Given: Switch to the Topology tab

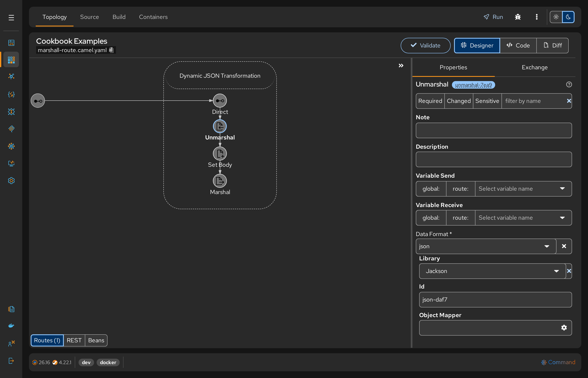Looking at the screenshot, I should [54, 17].
